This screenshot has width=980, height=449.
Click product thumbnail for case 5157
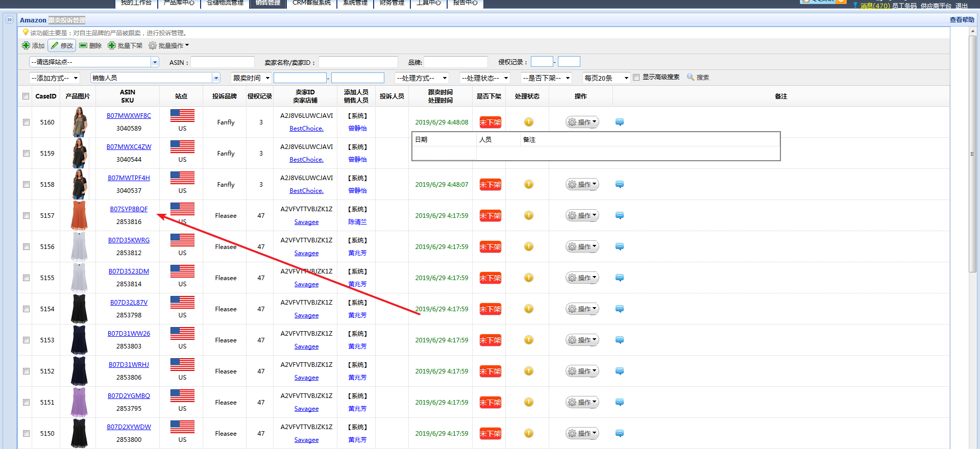pos(79,215)
